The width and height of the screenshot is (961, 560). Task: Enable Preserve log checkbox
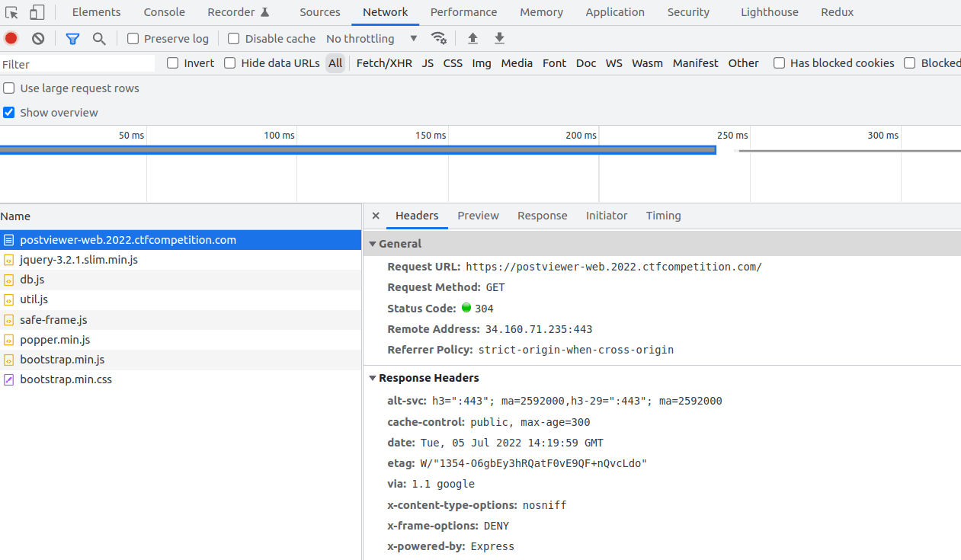click(133, 39)
